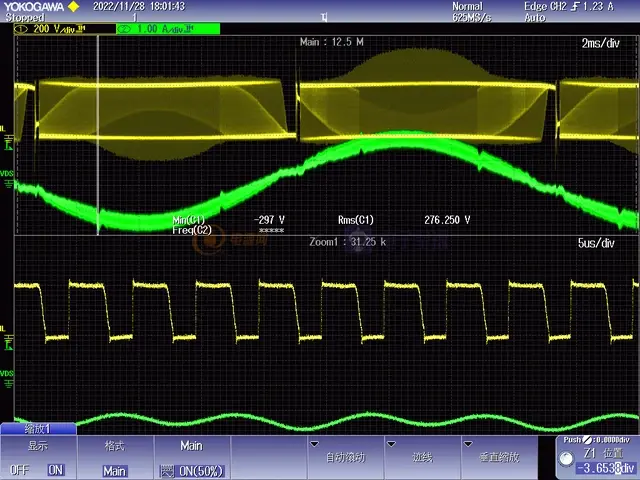
Task: Click the Main : 12.5 M label
Action: (x=331, y=42)
